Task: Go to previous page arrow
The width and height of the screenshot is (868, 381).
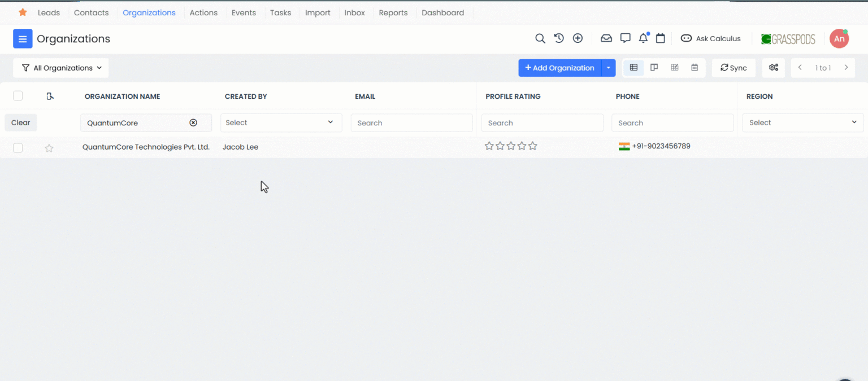Action: point(800,68)
